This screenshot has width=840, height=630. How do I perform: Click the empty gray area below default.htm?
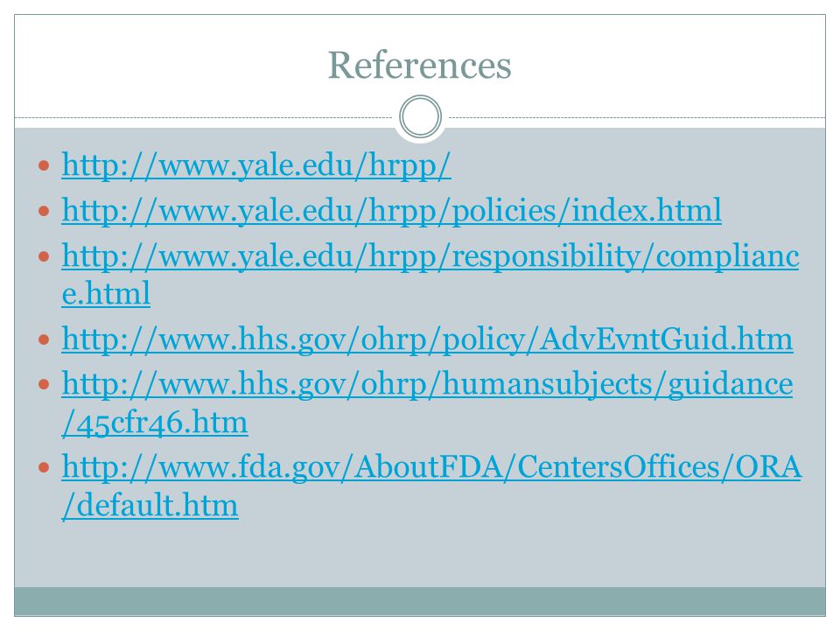click(x=420, y=555)
